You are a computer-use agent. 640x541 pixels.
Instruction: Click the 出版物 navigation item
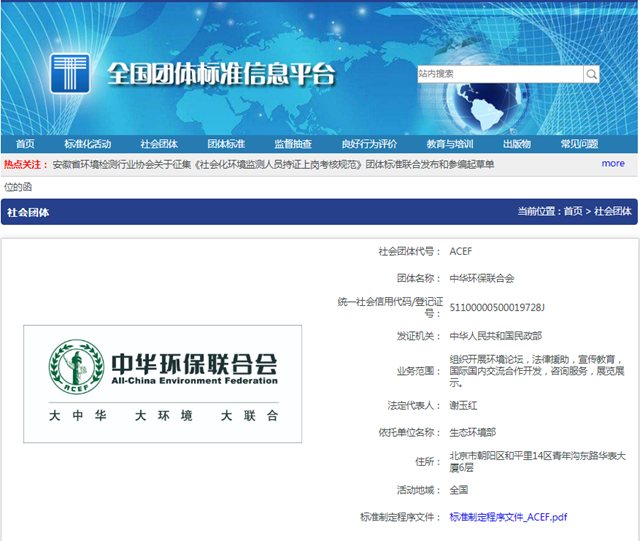pos(516,144)
